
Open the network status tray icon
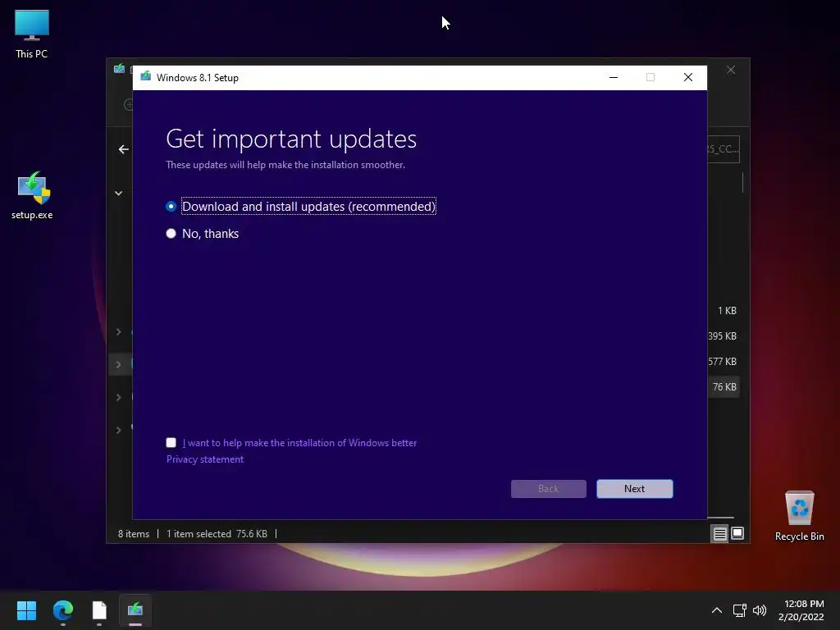[739, 610]
